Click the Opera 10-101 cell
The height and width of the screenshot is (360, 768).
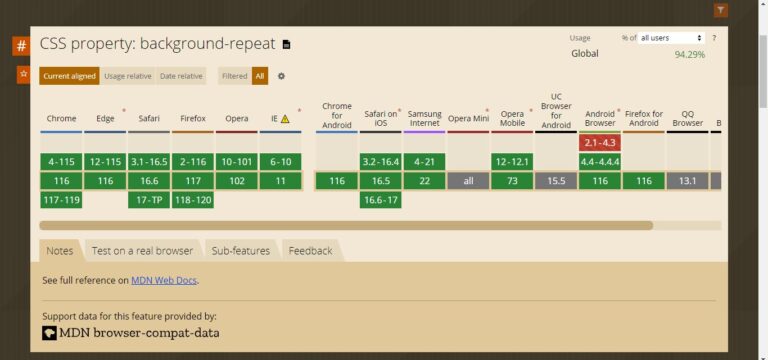(x=237, y=162)
